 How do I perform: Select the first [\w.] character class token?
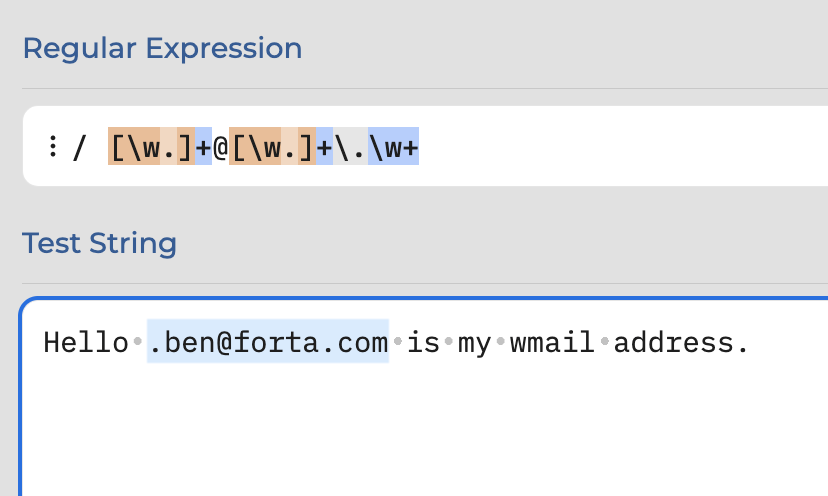tap(152, 146)
